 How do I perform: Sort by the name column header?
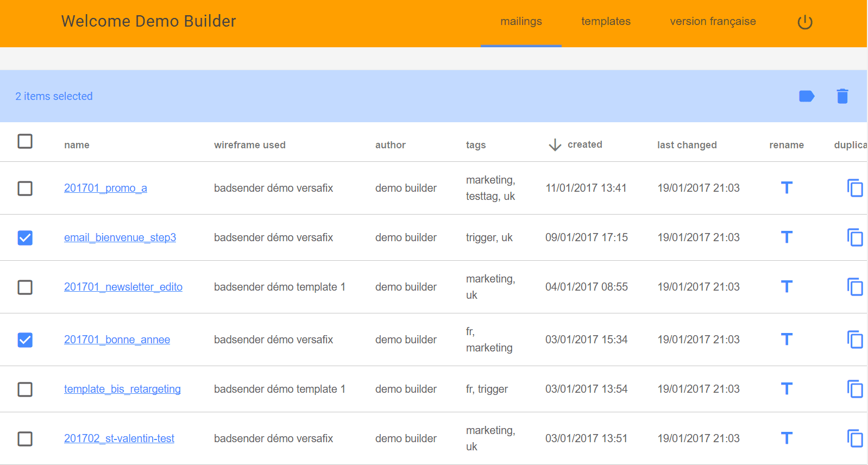pyautogui.click(x=77, y=145)
